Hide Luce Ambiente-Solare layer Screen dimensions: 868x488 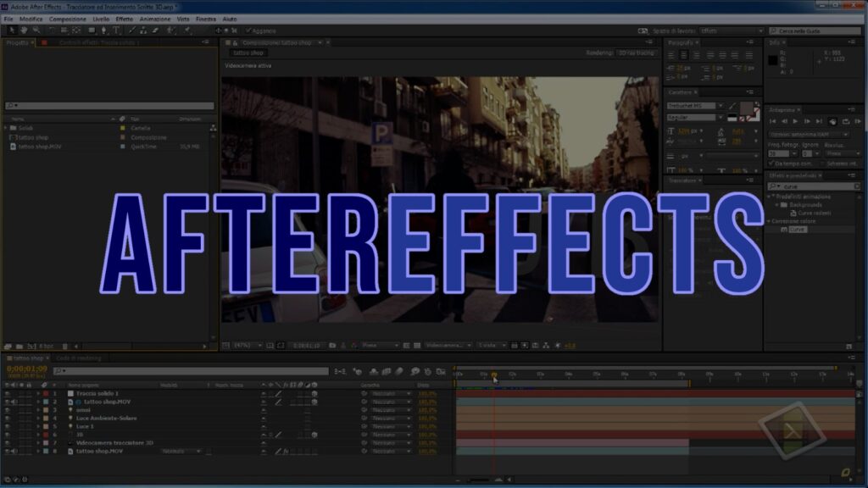[7, 419]
